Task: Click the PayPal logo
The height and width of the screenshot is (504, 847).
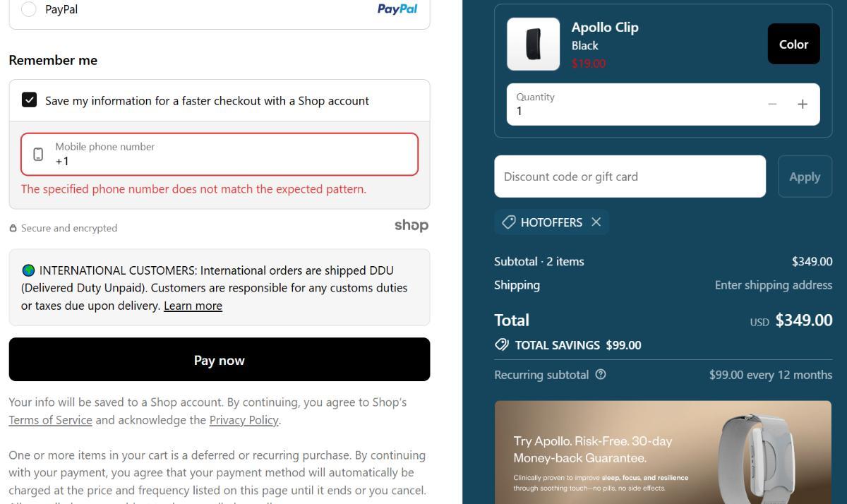Action: [x=397, y=9]
